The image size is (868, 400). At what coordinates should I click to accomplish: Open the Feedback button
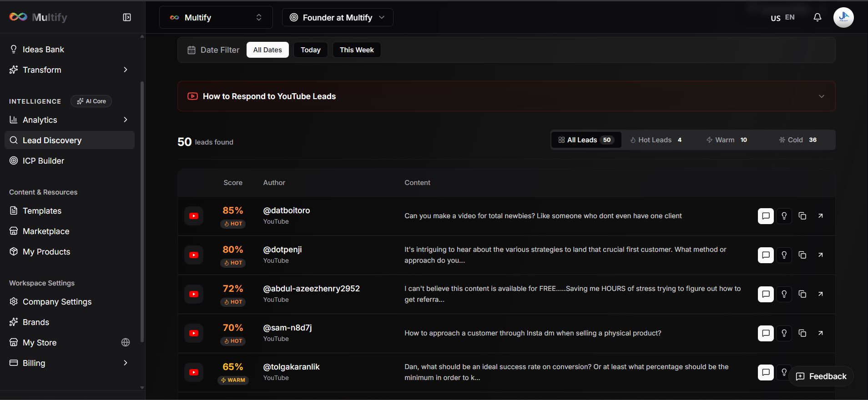[821, 376]
